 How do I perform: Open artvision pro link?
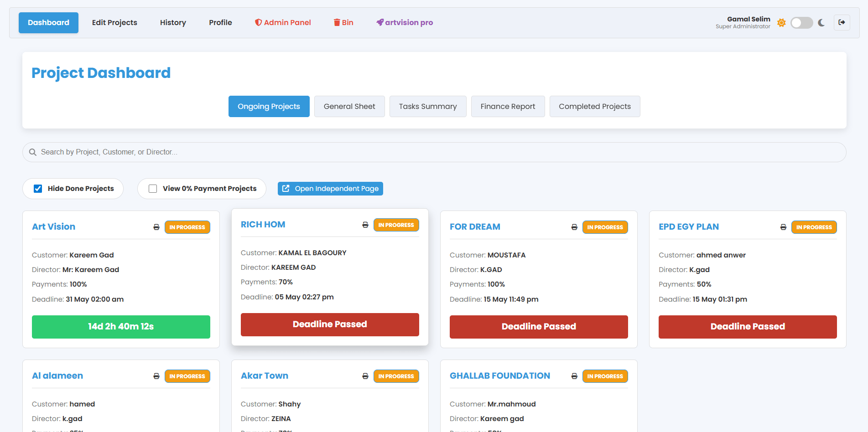405,23
